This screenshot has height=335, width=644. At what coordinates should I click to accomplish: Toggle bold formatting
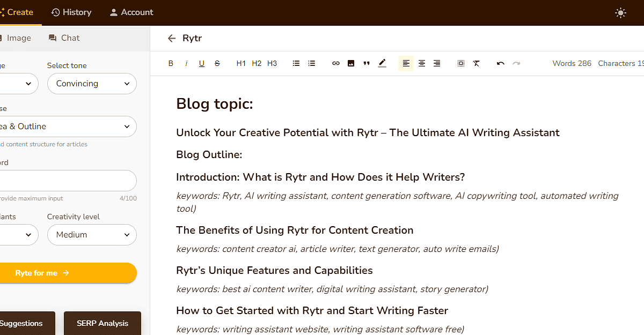tap(171, 63)
